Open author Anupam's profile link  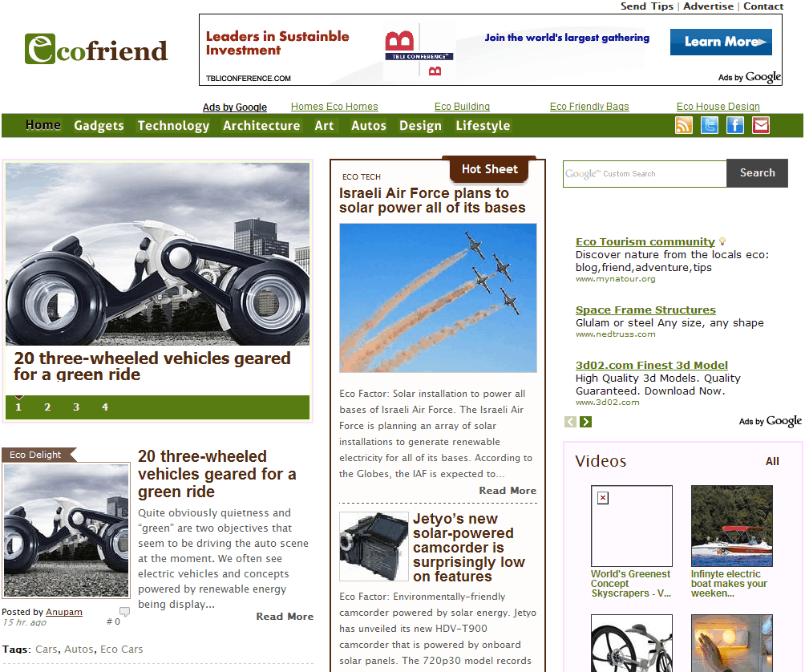click(64, 612)
